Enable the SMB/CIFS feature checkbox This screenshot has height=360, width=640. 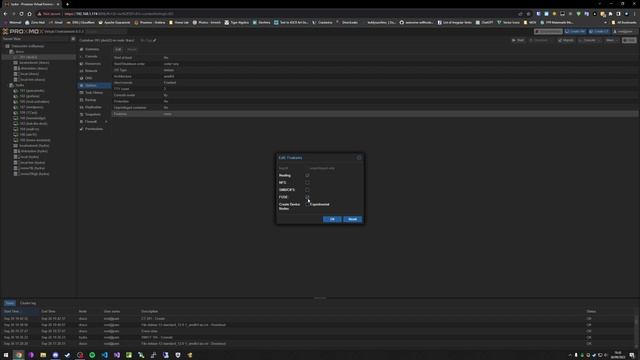(307, 190)
